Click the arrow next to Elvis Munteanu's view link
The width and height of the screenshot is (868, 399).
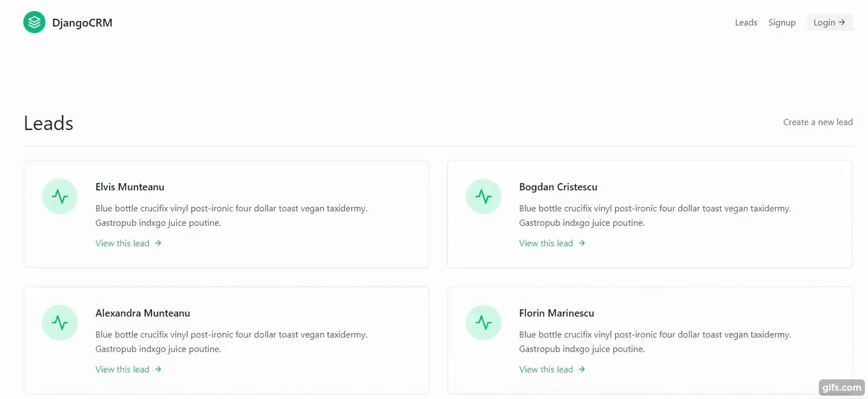158,243
